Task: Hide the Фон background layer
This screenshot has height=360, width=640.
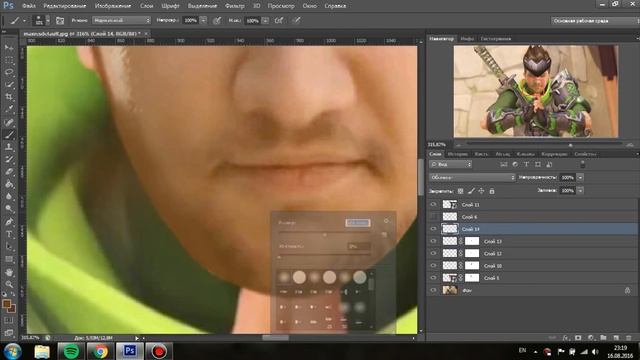Action: tap(433, 290)
